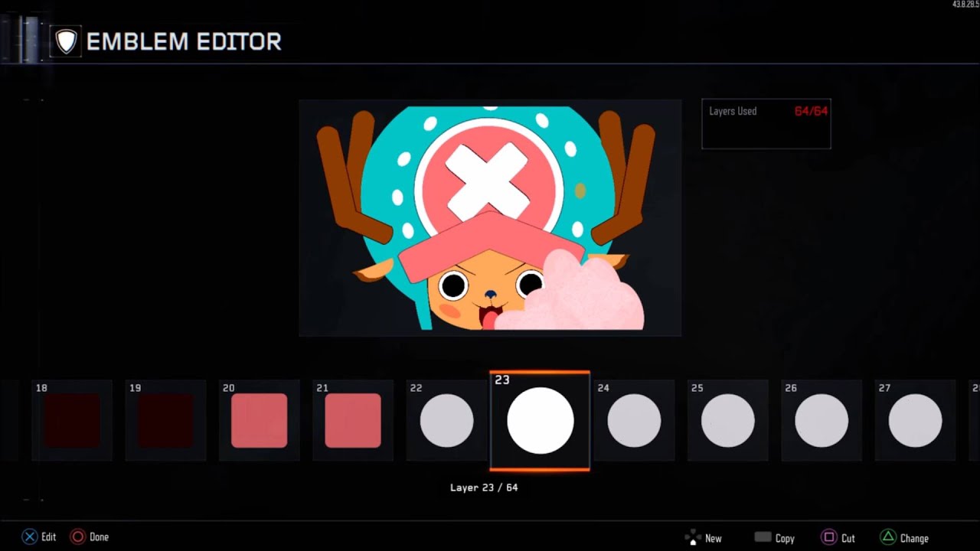Click the 'Layers Used' label
This screenshot has height=551, width=980.
click(733, 111)
